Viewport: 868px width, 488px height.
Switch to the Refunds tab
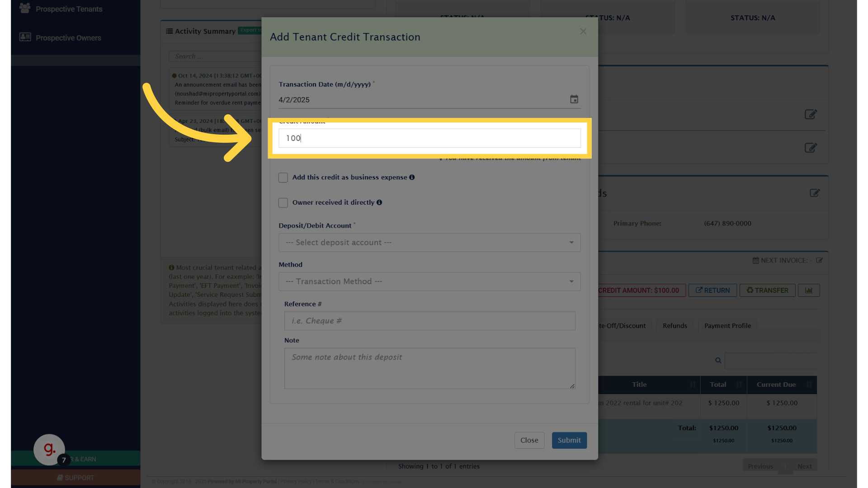[x=675, y=326]
